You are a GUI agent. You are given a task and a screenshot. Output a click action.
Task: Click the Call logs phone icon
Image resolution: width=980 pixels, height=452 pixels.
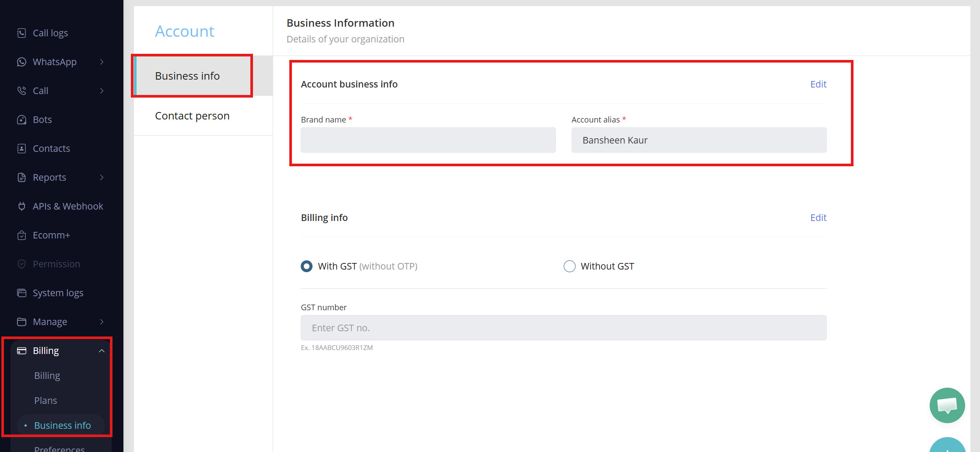pos(21,33)
